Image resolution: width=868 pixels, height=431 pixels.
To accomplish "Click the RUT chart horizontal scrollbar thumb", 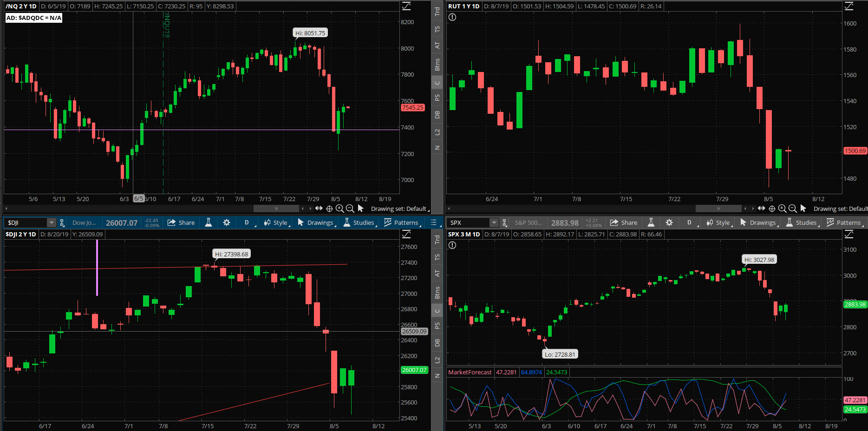I will pyautogui.click(x=718, y=209).
